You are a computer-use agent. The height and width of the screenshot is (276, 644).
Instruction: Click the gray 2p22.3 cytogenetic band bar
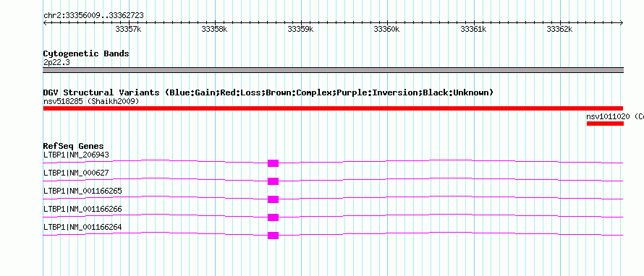click(333, 70)
